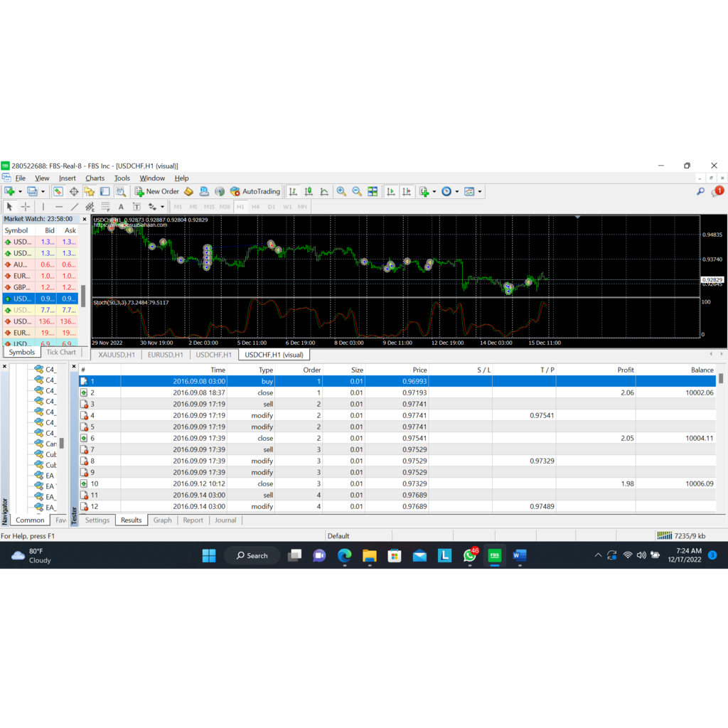
Task: Expand the indicators dropdown arrow
Action: click(x=434, y=191)
